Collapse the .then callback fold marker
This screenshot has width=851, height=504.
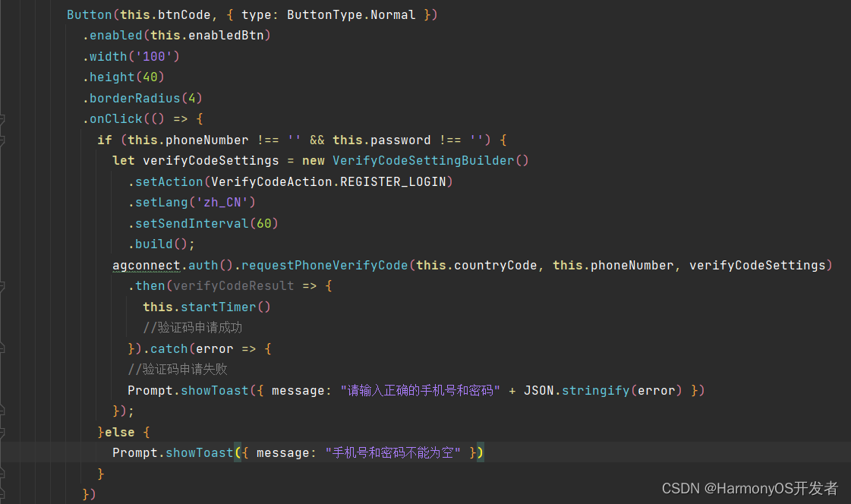2,286
